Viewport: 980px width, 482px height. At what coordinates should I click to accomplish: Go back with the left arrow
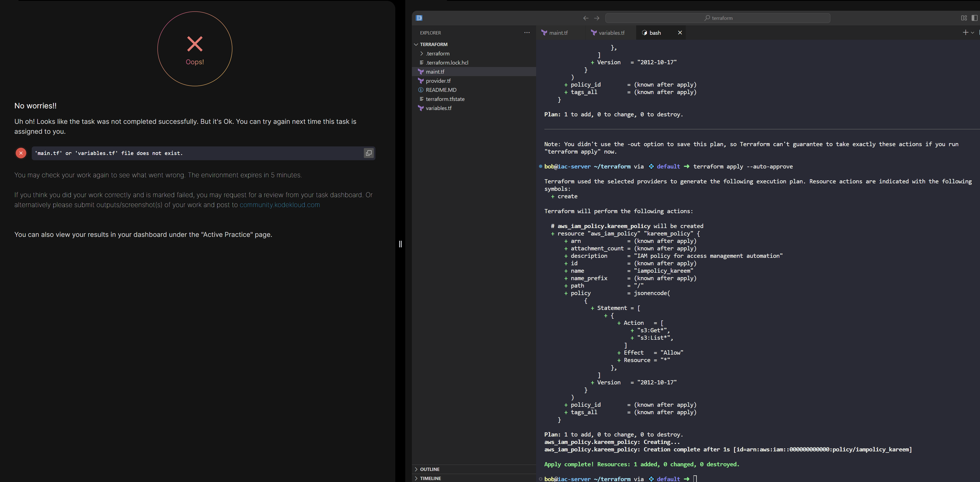point(586,18)
